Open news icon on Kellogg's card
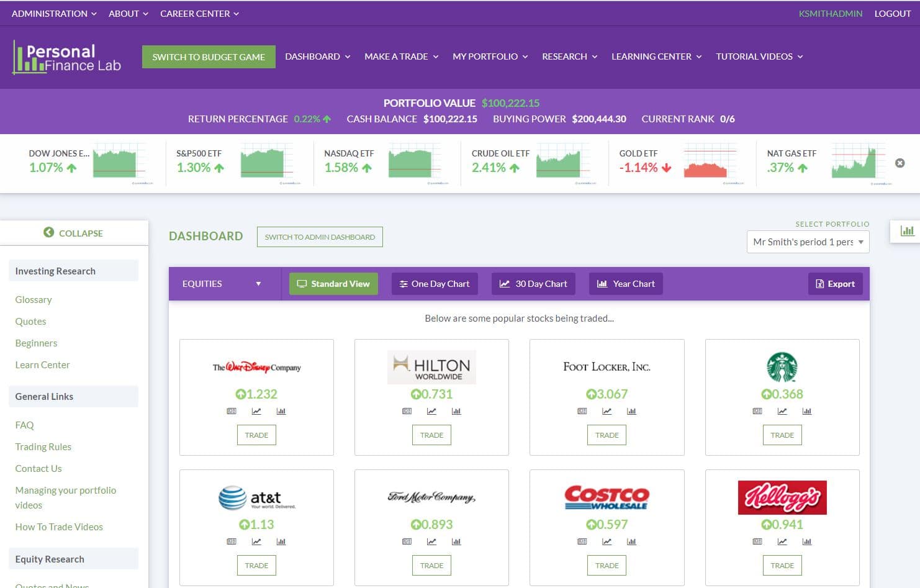Image resolution: width=920 pixels, height=588 pixels. (x=757, y=541)
